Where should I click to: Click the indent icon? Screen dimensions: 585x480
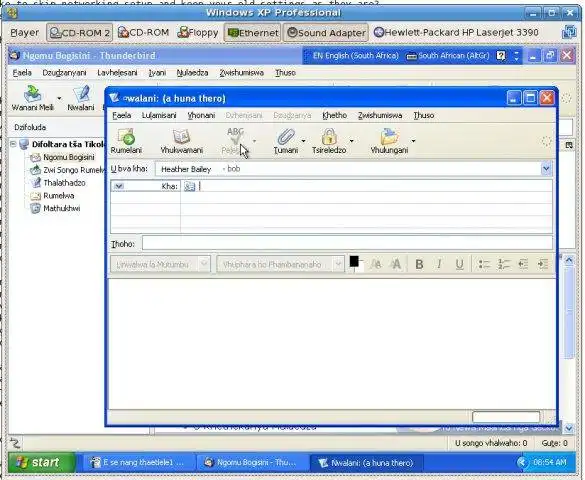coord(543,264)
